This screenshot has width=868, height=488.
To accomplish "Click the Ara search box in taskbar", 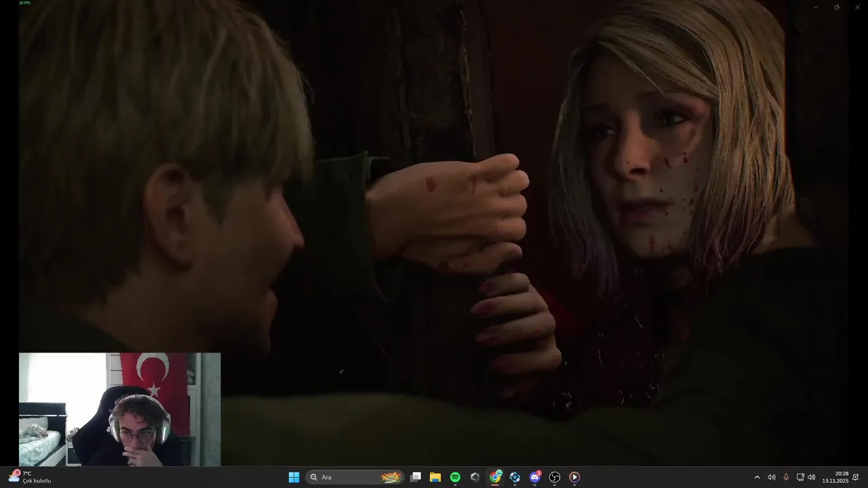I will 355,477.
